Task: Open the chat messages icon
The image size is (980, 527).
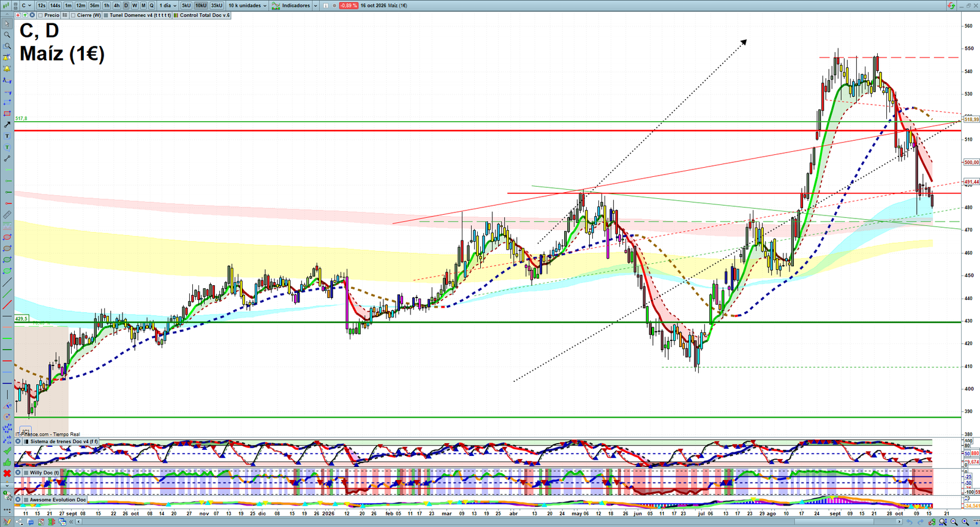Action: tap(31, 522)
